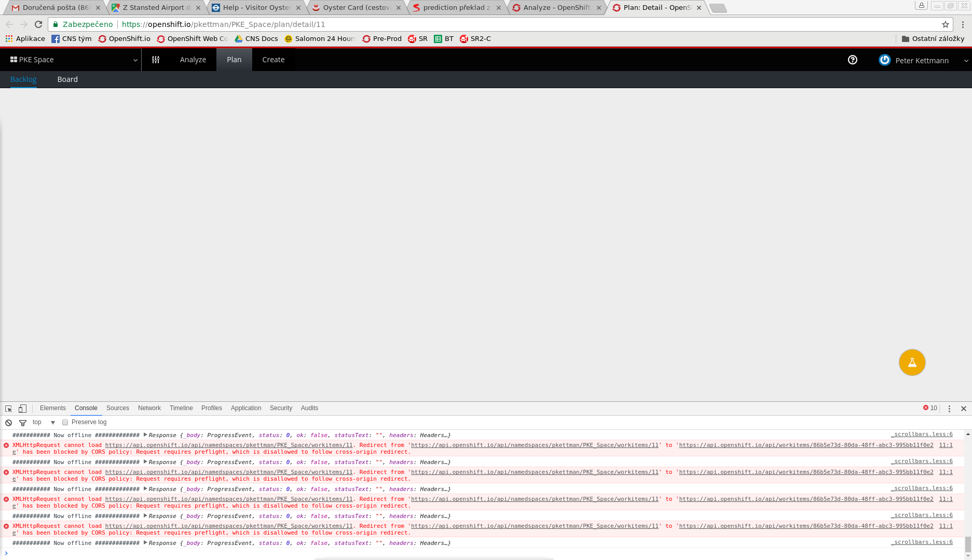Open the DevTools Audits panel

pos(309,408)
